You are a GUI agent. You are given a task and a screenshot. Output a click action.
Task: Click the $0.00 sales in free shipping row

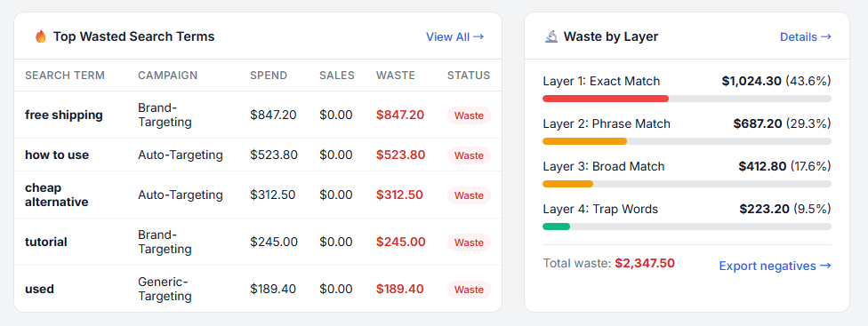336,115
